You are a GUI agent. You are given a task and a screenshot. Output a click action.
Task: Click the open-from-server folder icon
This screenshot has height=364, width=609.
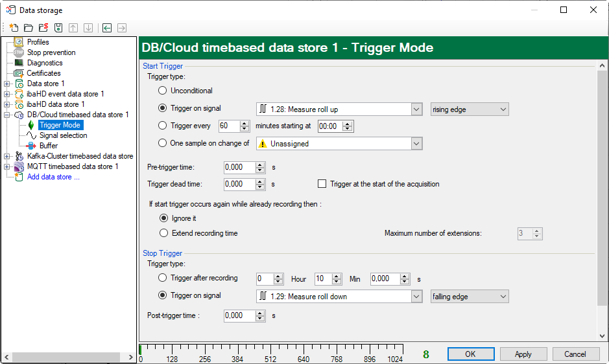(43, 28)
